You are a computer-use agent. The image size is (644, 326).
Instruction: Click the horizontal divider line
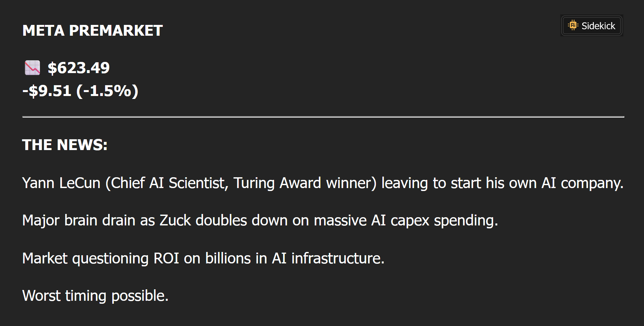pyautogui.click(x=323, y=117)
